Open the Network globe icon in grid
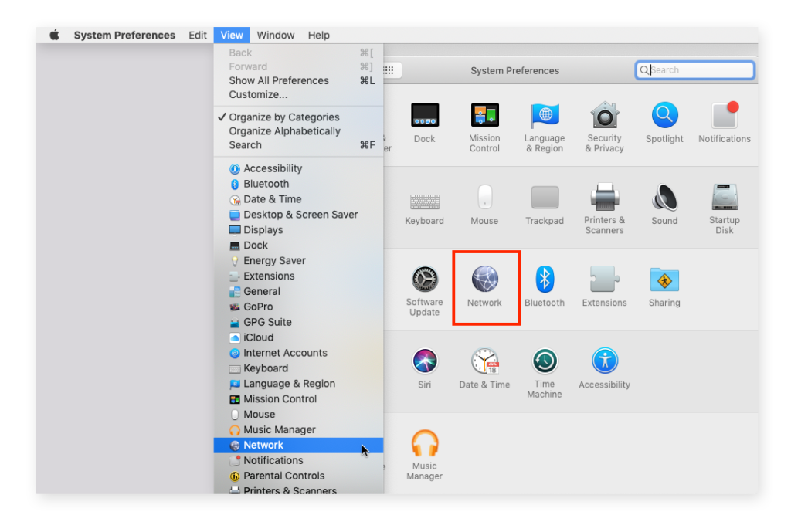The image size is (791, 532). point(484,279)
